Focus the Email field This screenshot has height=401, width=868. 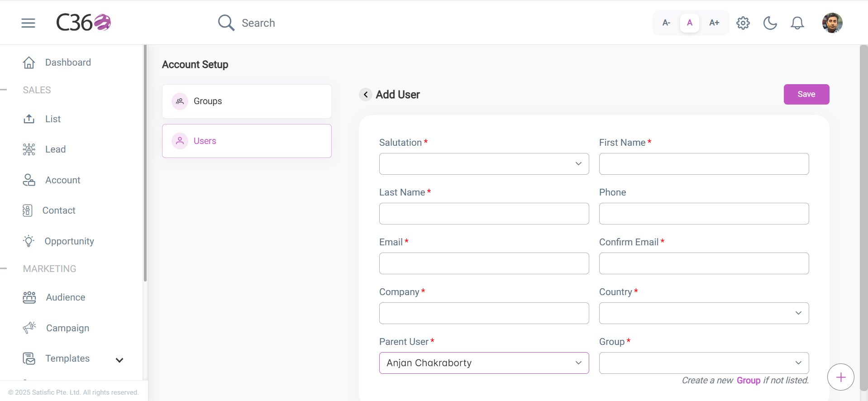pyautogui.click(x=484, y=263)
